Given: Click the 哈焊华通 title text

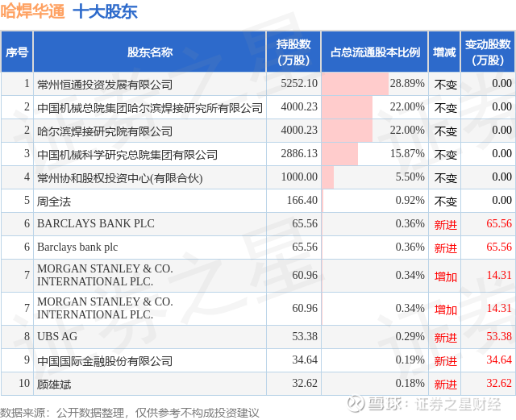Looking at the screenshot, I should pyautogui.click(x=32, y=11).
